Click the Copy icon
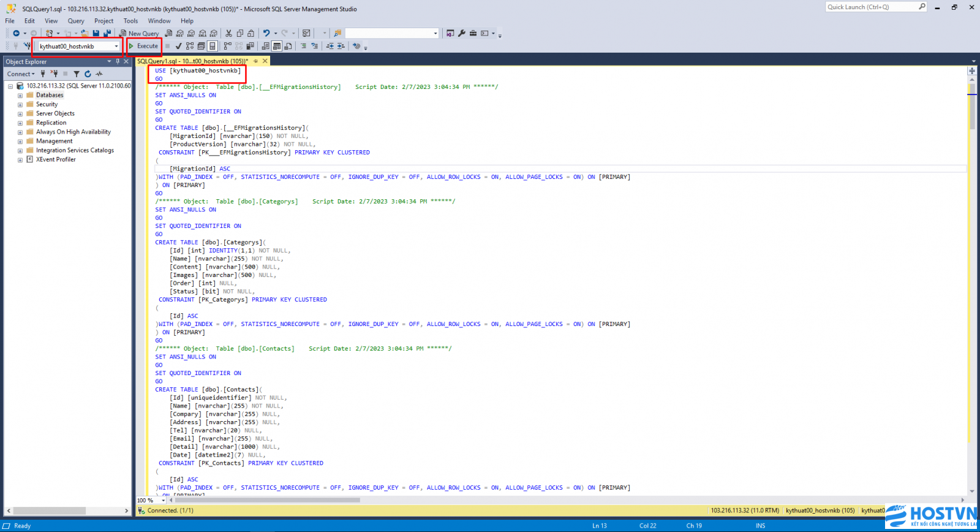The height and width of the screenshot is (532, 980). (x=239, y=33)
